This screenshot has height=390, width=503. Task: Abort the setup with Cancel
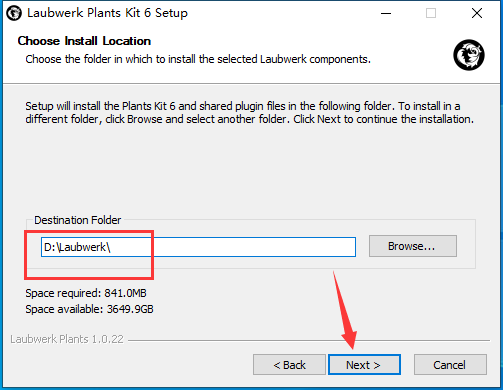click(450, 365)
